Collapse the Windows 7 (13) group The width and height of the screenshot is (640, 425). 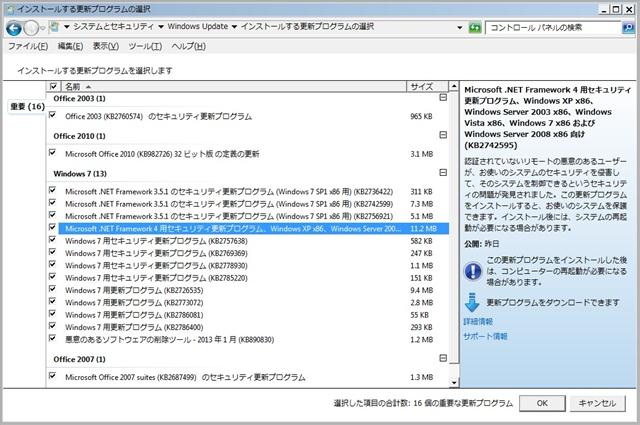tap(443, 173)
